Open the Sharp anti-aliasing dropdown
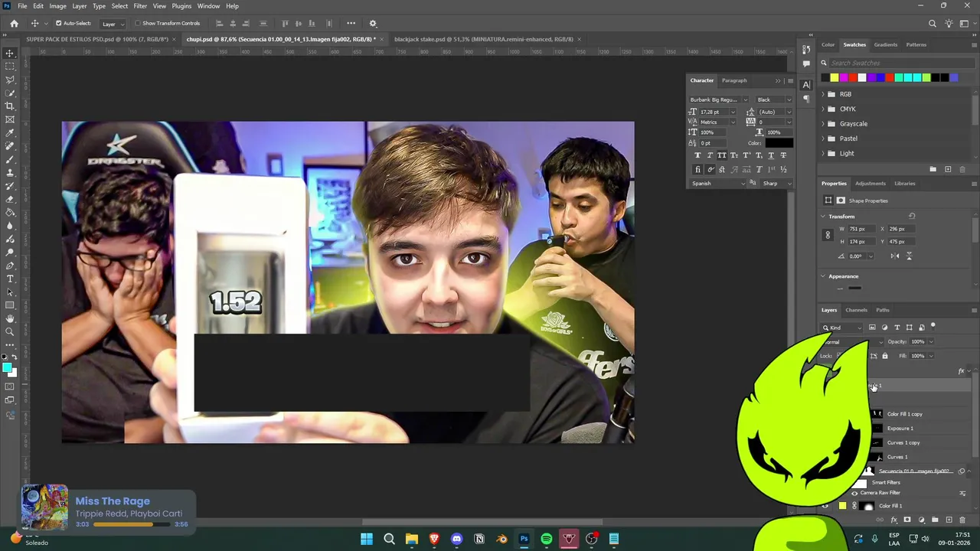 tap(776, 184)
